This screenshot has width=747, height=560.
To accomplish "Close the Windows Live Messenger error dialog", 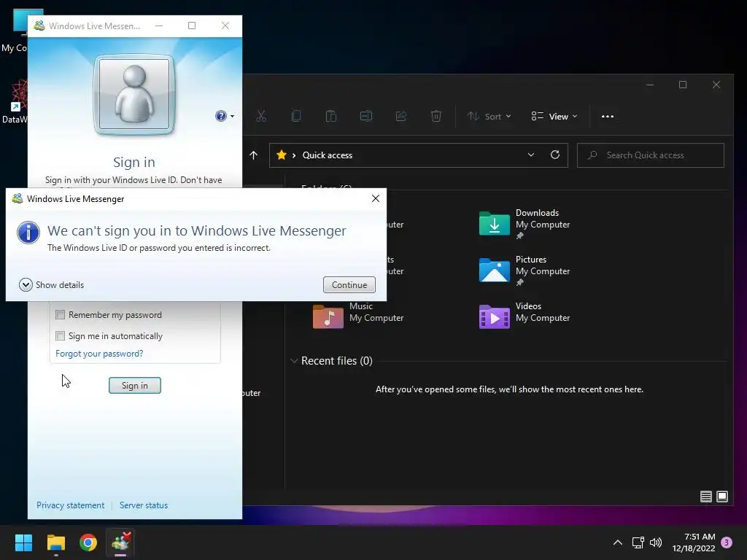I will pyautogui.click(x=376, y=198).
